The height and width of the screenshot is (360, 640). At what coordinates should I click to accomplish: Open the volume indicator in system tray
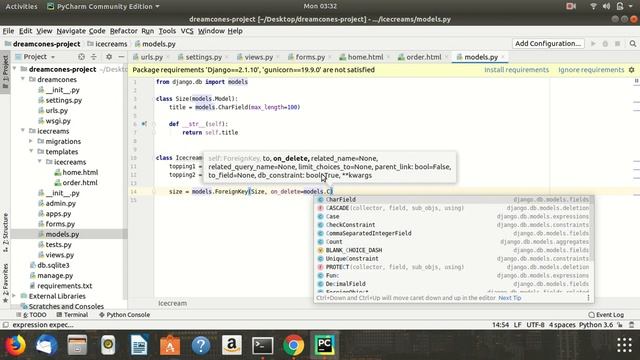coord(607,6)
